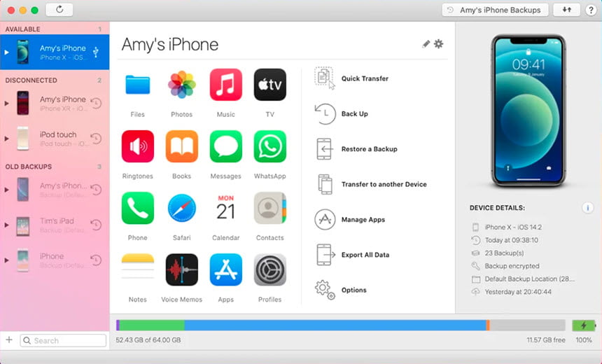The width and height of the screenshot is (602, 364).
Task: Open the Messages icon
Action: pos(225,146)
